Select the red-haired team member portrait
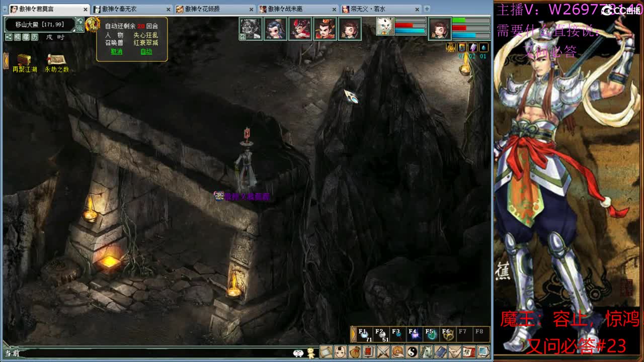This screenshot has width=644, height=362. coord(300,29)
